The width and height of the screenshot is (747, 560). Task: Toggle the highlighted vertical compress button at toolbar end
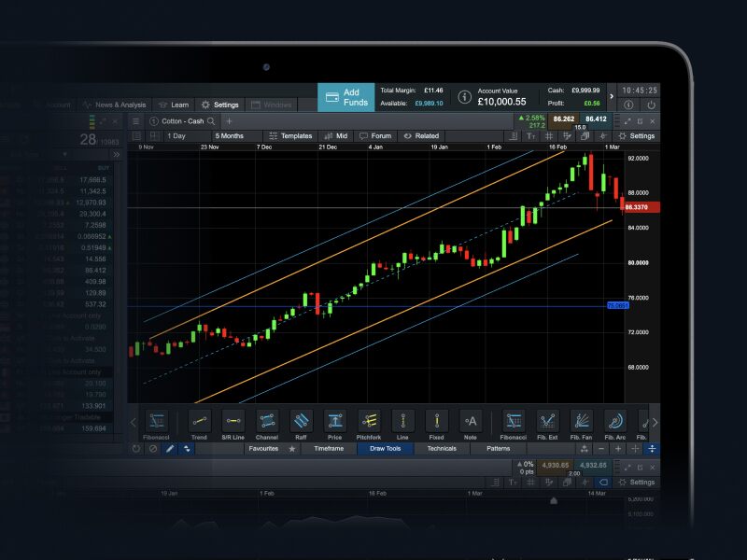tap(652, 449)
